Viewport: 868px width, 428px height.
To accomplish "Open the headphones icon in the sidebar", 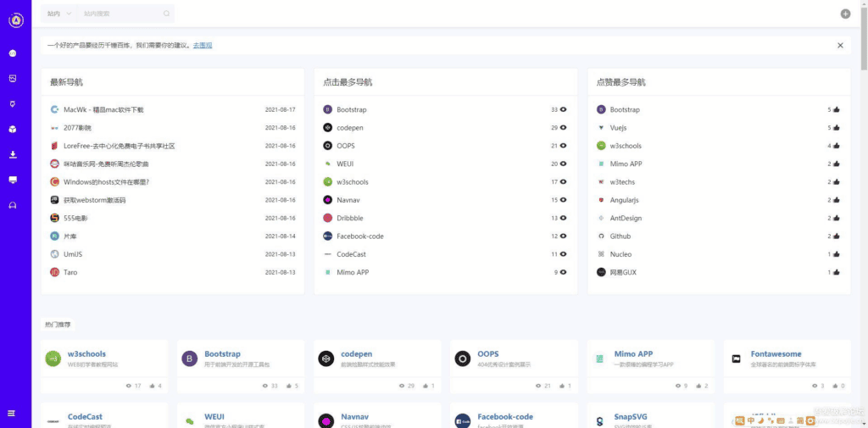I will click(13, 205).
